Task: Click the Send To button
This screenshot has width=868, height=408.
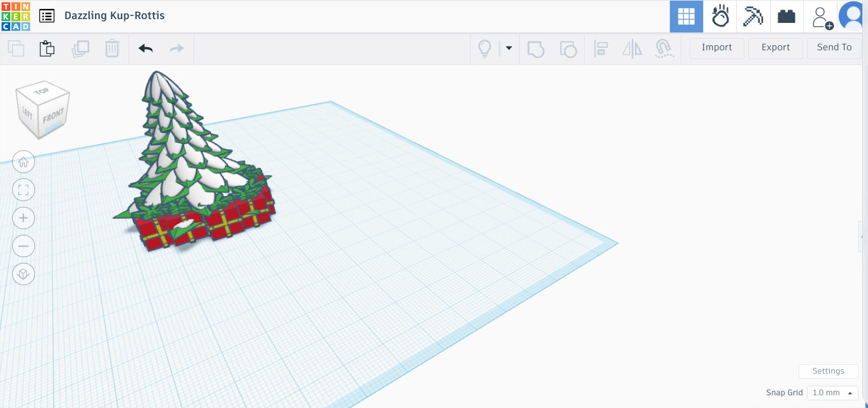Action: (834, 48)
